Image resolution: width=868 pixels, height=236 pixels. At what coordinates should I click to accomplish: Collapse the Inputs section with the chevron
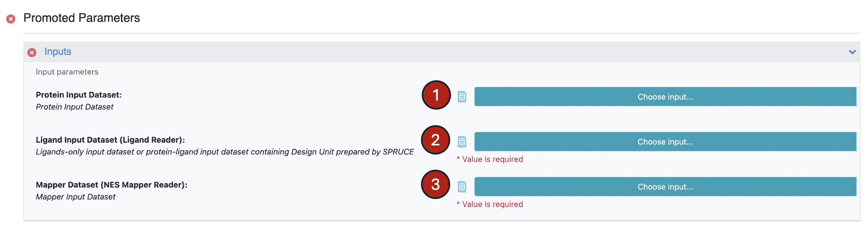852,52
